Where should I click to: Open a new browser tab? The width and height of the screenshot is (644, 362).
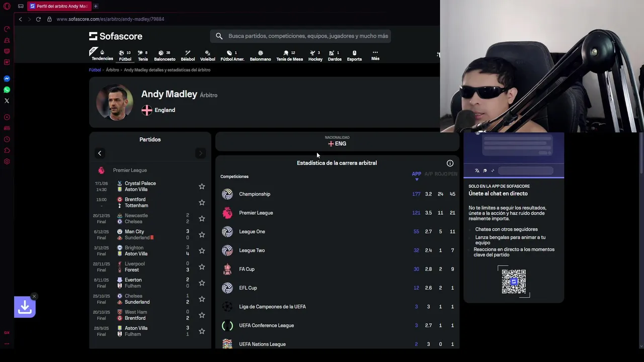point(96,6)
